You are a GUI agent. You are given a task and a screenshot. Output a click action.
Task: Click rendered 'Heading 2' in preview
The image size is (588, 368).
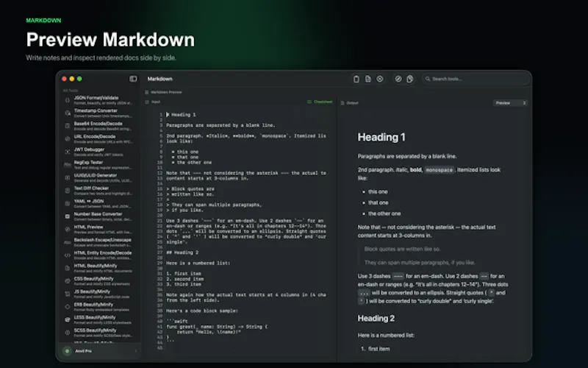tap(376, 319)
